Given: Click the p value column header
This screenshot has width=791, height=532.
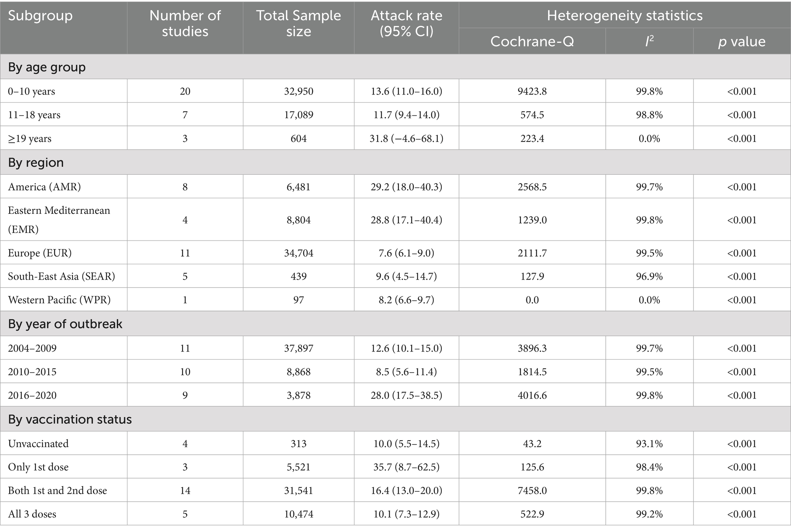Looking at the screenshot, I should pos(742,41).
